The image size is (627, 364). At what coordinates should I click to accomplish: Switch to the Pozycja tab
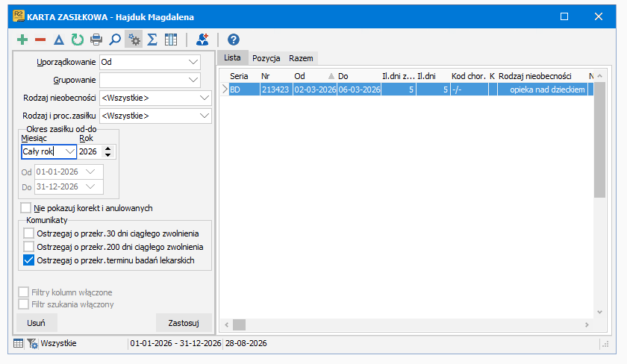point(266,58)
